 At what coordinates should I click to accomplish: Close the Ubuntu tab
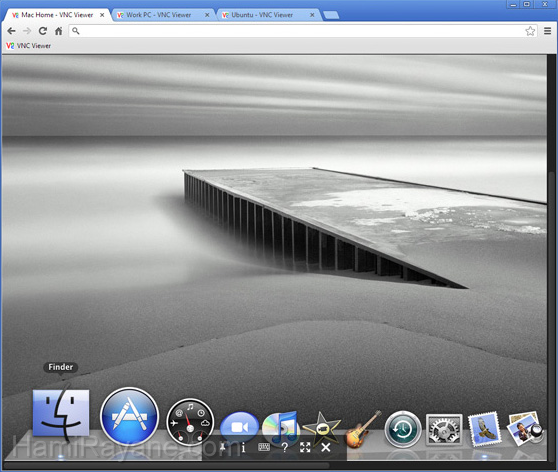coord(312,15)
